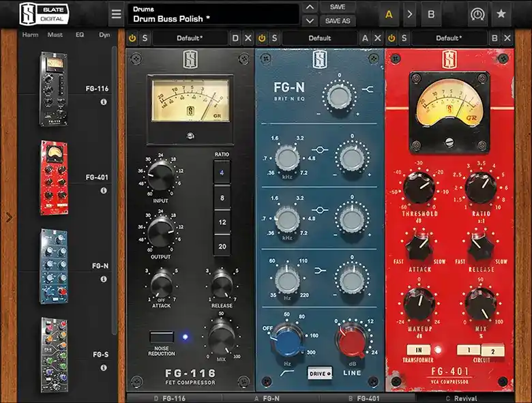
Task: Click the red LINE dB knob on FG-N
Action: coord(351,340)
